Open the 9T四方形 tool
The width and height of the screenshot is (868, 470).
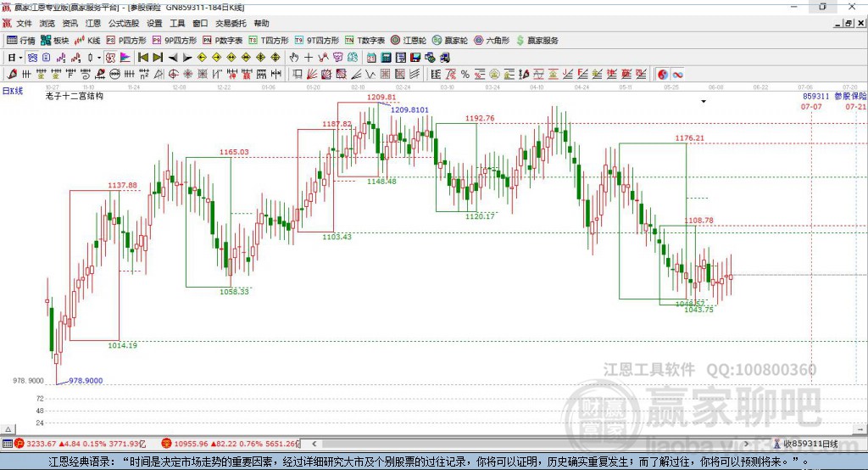(317, 41)
